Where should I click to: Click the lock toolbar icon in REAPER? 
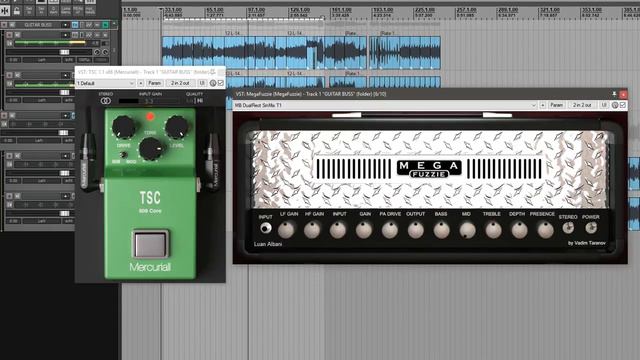(x=17, y=11)
